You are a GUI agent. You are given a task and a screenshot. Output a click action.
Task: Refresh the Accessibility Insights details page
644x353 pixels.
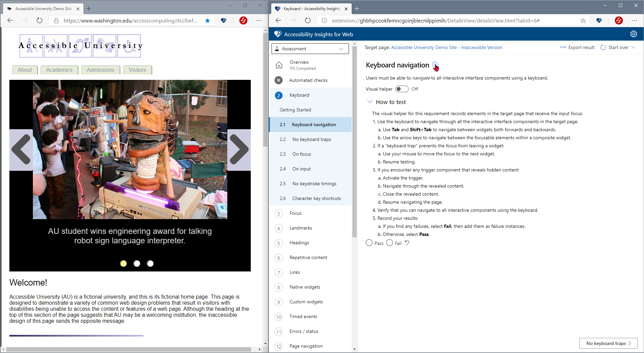click(x=308, y=20)
